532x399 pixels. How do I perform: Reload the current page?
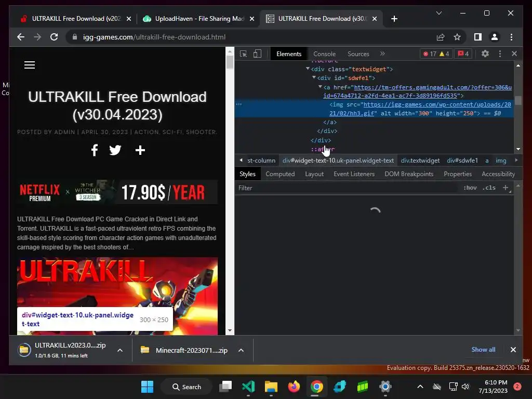(x=54, y=37)
